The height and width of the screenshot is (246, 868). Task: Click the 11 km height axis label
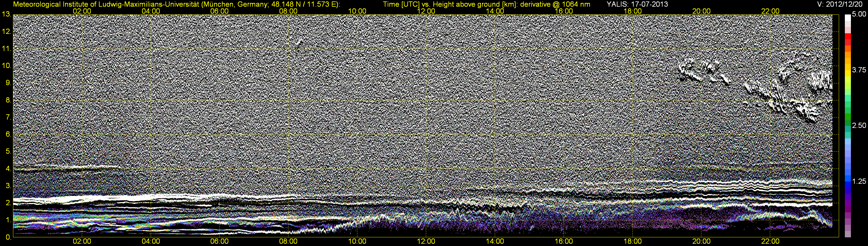(x=6, y=49)
